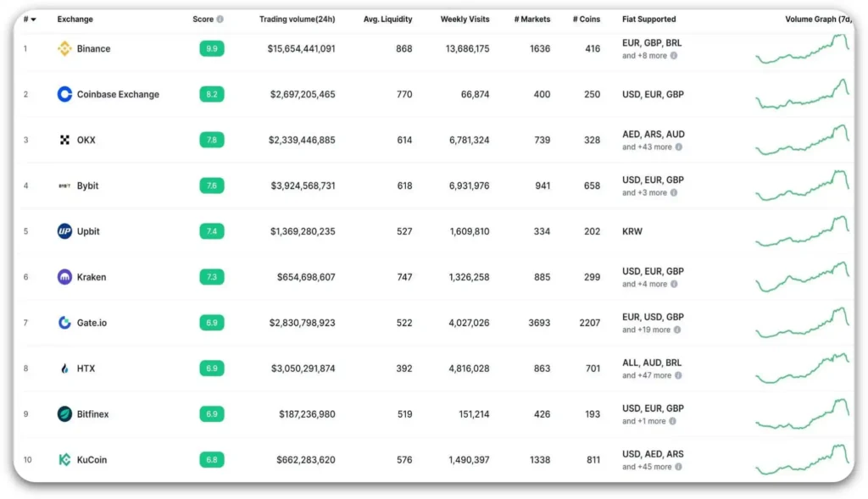The width and height of the screenshot is (868, 499).
Task: Show more fiat info icon for Gate.io
Action: point(677,330)
